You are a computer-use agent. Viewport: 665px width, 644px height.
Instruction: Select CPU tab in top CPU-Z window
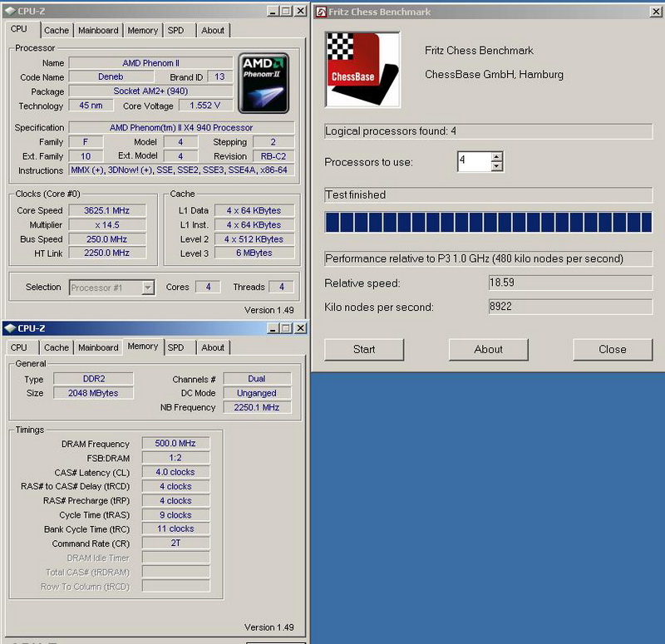(19, 29)
